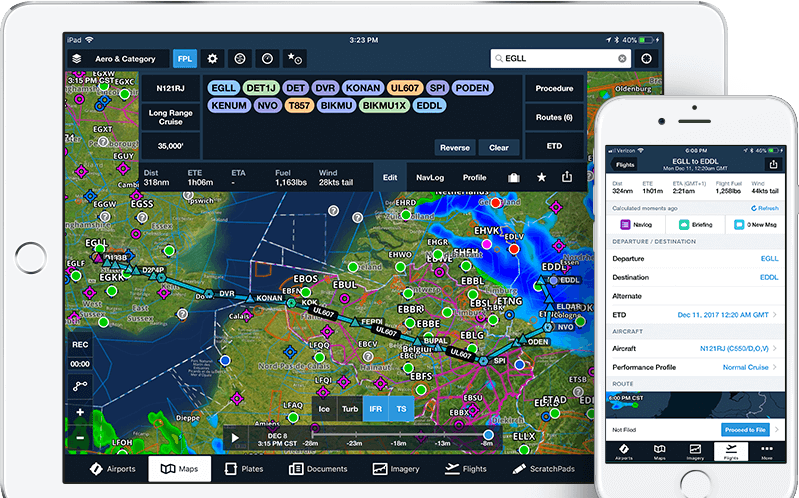Switch to the Edit tab
This screenshot has width=799, height=498.
[390, 177]
